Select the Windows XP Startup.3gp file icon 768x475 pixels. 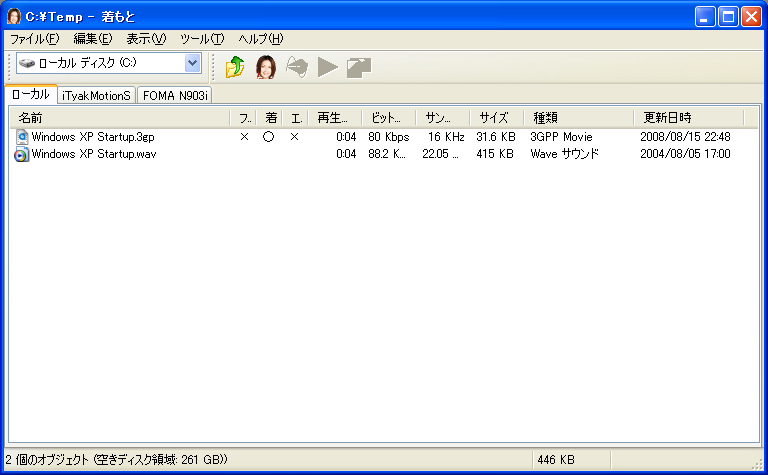(22, 137)
